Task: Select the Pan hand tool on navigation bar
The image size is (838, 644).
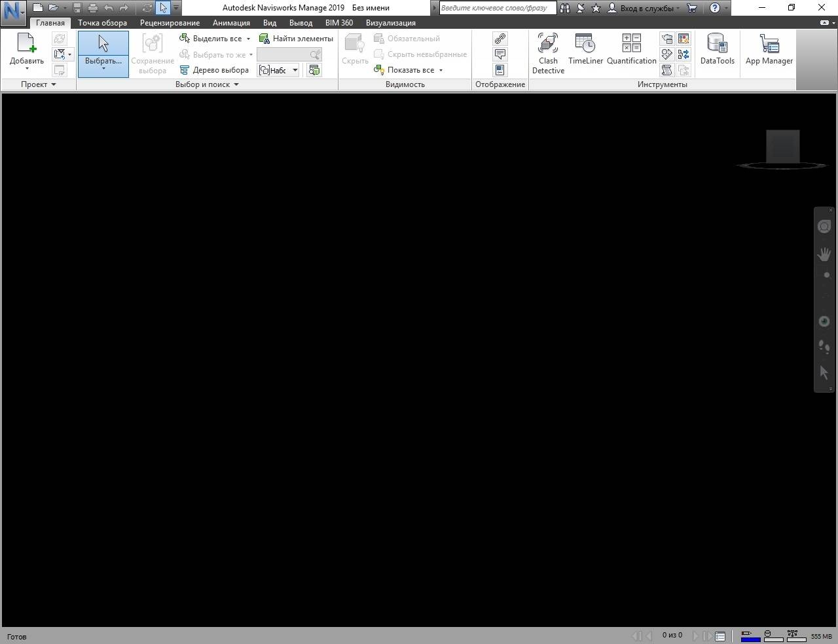Action: (824, 254)
